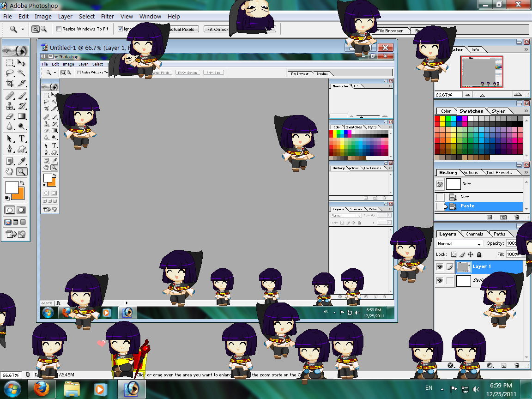Select the Crop tool
Image resolution: width=532 pixels, height=399 pixels.
(x=10, y=83)
